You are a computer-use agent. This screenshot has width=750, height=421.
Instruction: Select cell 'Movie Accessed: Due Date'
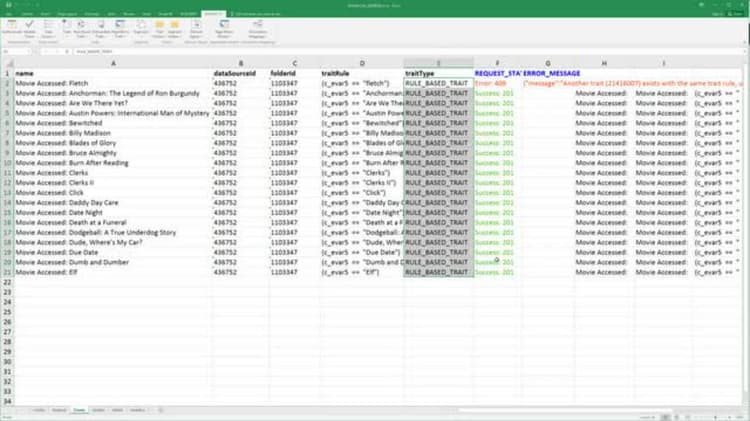(113, 252)
